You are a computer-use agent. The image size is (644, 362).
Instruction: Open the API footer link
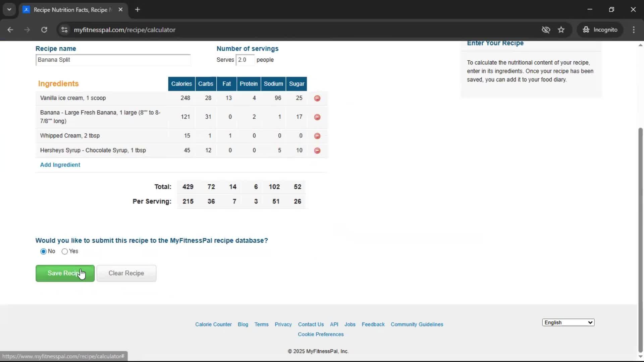tap(334, 324)
